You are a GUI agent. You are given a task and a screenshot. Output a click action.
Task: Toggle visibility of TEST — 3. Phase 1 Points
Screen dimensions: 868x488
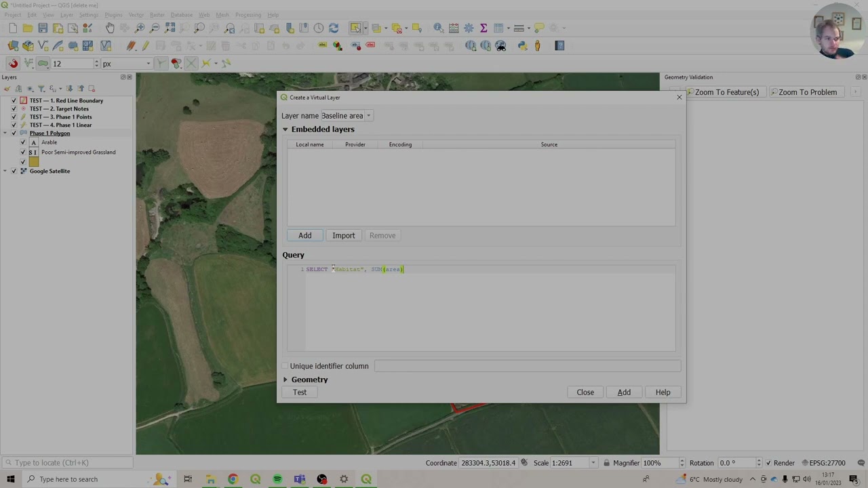tap(14, 117)
